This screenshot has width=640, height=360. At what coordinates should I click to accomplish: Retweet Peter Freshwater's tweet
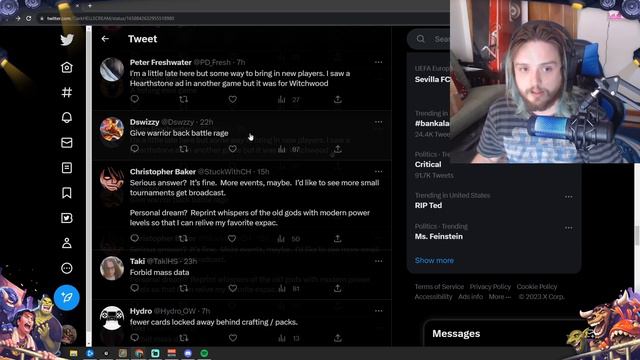(x=184, y=99)
